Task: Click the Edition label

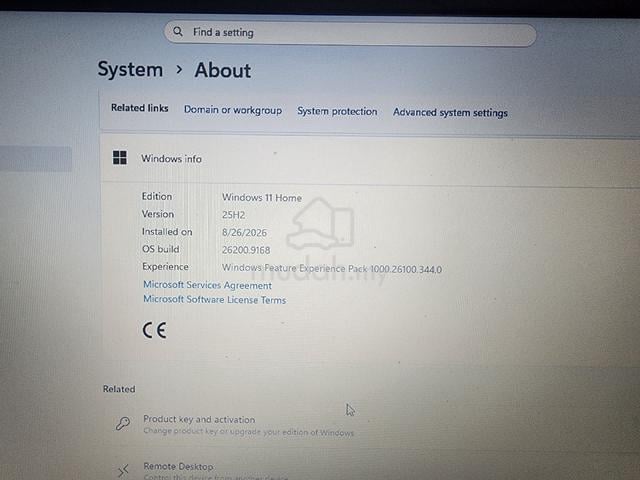Action: 157,196
